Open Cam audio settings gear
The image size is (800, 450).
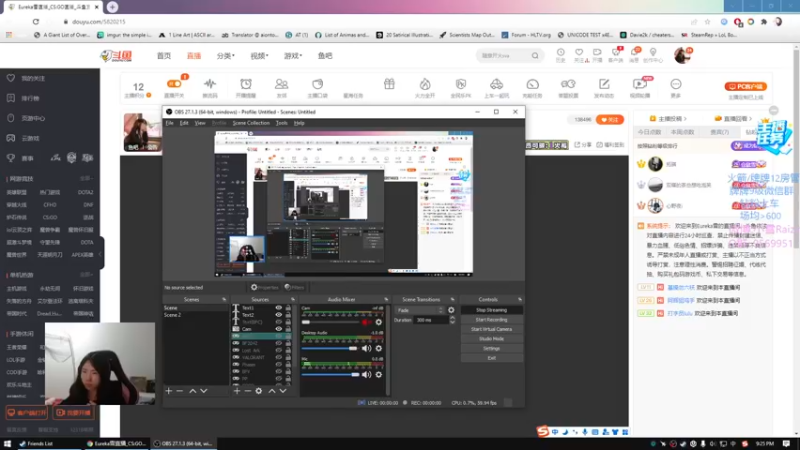point(379,322)
